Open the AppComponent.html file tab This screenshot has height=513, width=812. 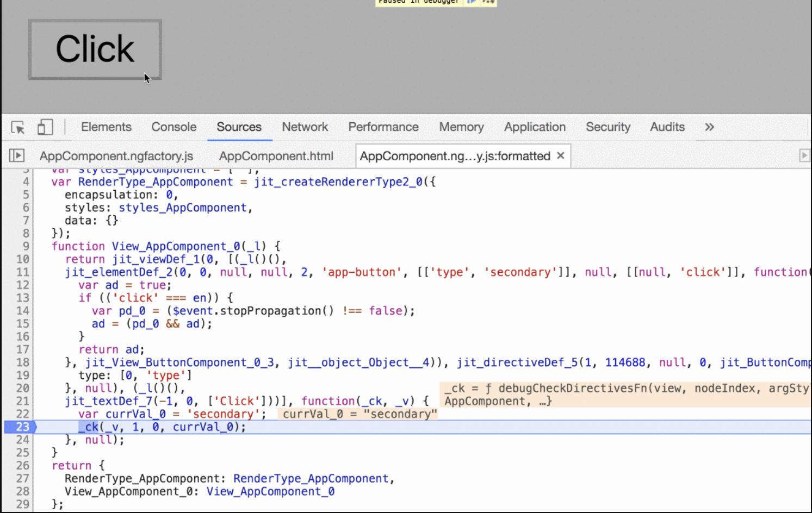[x=276, y=157]
